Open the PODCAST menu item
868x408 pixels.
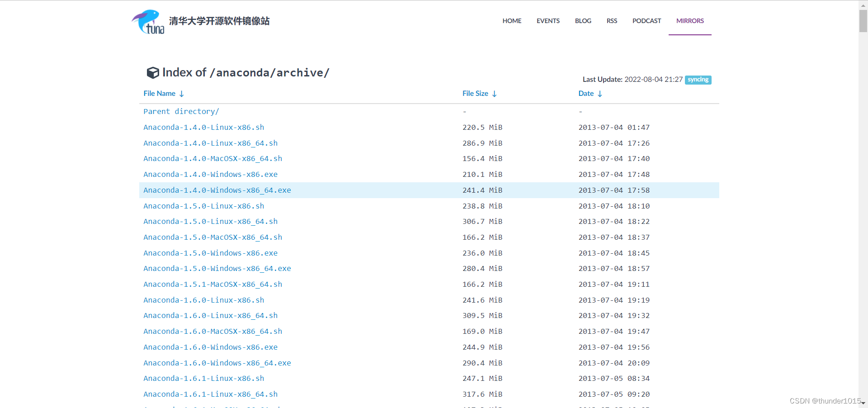click(646, 21)
